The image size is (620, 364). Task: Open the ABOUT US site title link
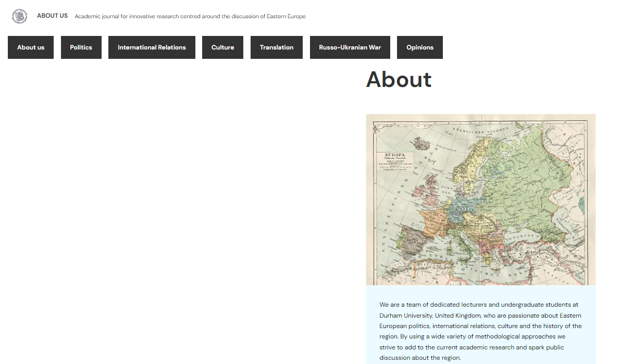point(52,16)
